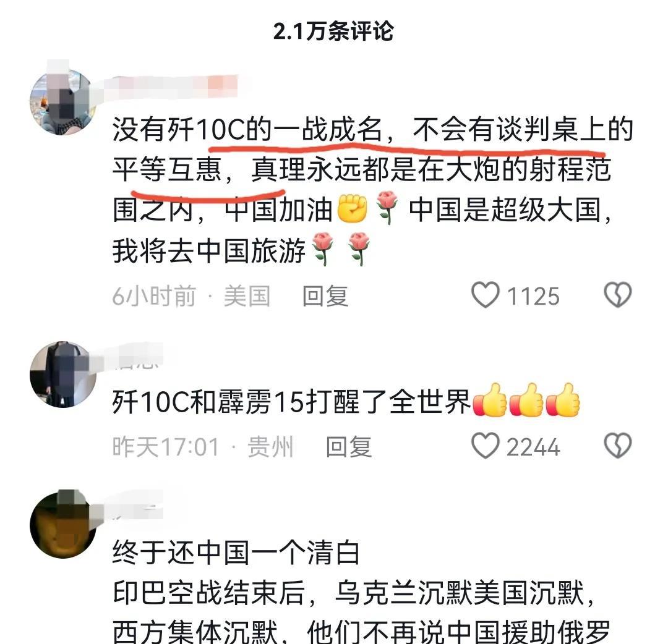Select the comment 终于还中国一个清白

[x=236, y=552]
